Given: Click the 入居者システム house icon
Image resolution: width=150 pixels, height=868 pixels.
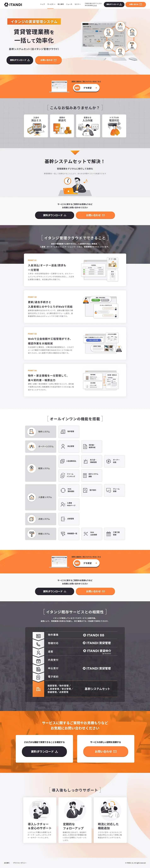Looking at the screenshot, I should (x=31, y=497).
